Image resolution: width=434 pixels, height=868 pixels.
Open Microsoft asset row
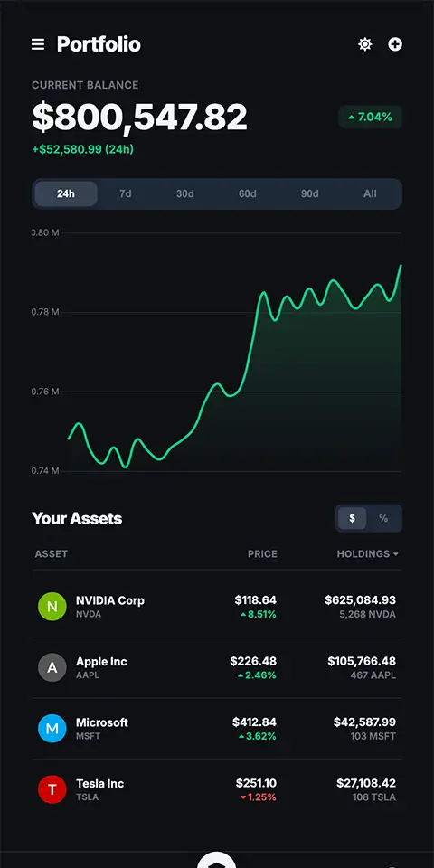tap(217, 729)
